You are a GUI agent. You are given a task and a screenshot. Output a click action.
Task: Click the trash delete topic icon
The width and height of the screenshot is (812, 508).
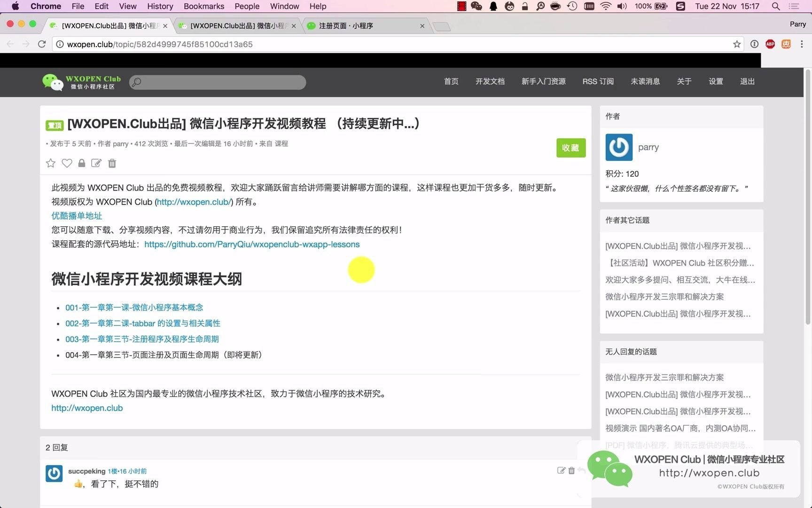click(112, 163)
